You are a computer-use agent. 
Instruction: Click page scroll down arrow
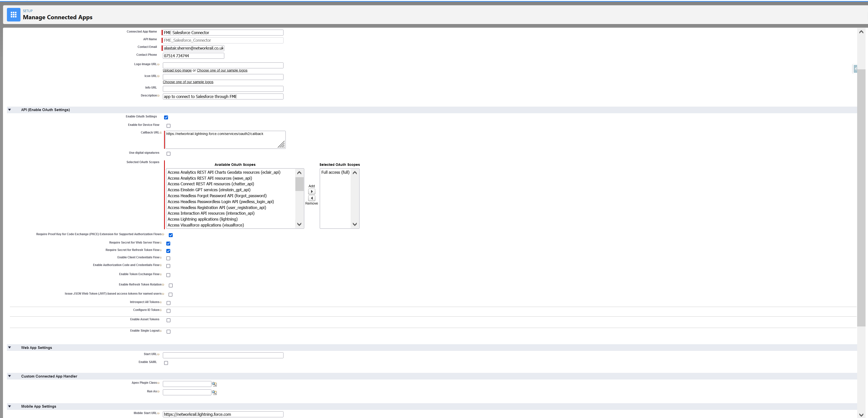(x=861, y=415)
